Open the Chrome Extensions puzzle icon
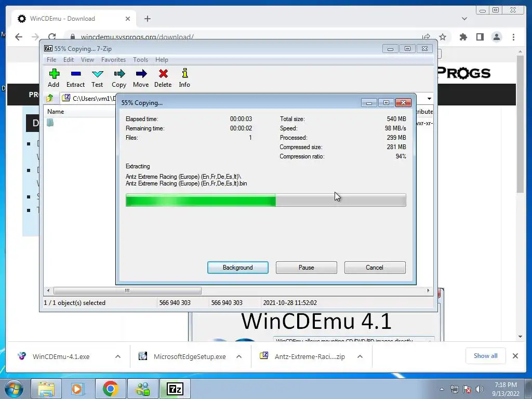The image size is (532, 399). coord(463,37)
